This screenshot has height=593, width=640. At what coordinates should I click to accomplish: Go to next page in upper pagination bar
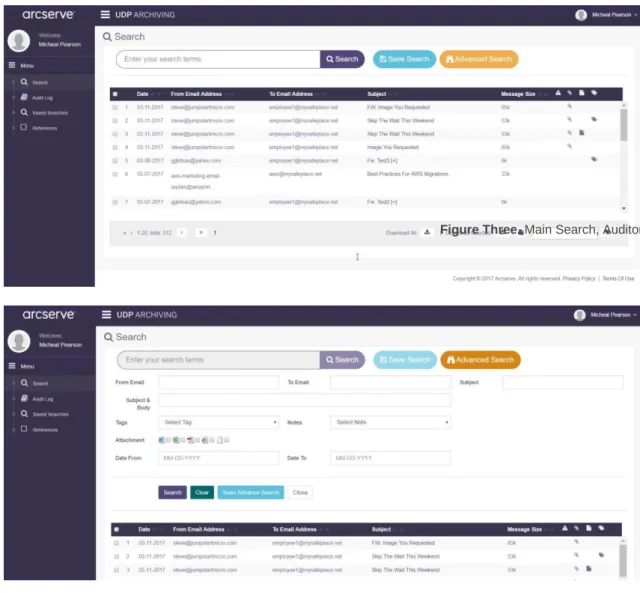tap(182, 233)
